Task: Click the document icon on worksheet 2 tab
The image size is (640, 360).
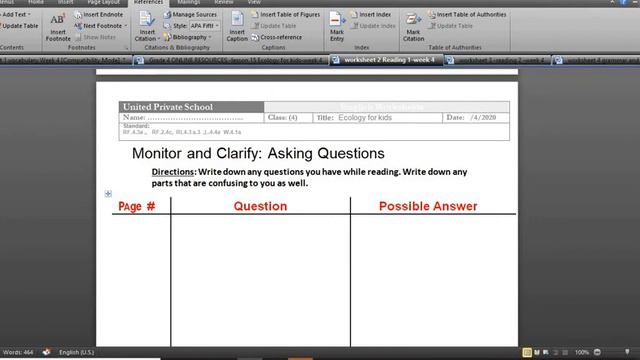Action: 336,60
